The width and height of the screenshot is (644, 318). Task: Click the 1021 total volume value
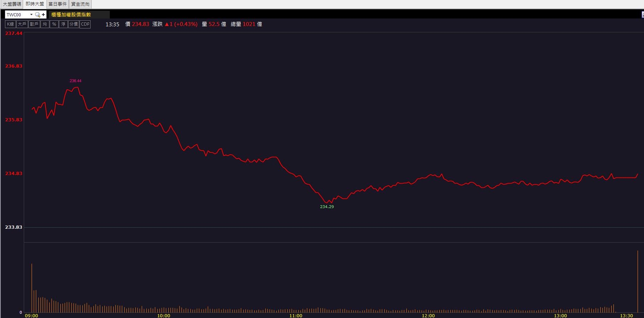coord(249,24)
